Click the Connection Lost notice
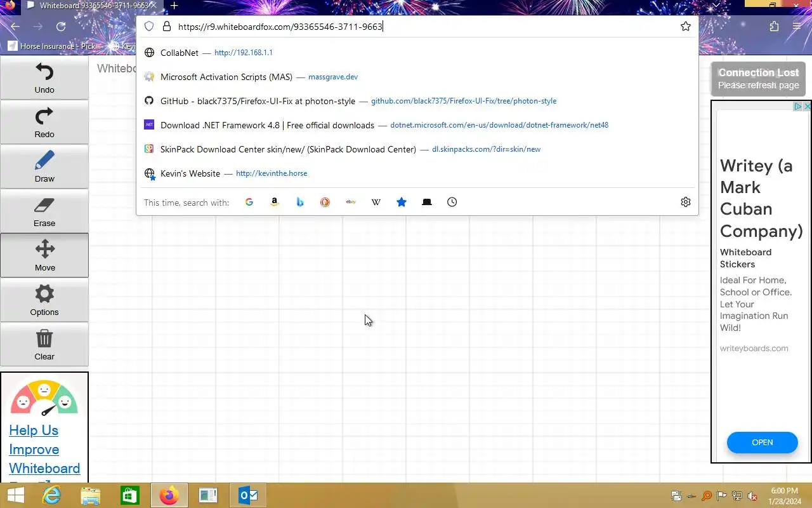Image resolution: width=812 pixels, height=508 pixels. 759,79
